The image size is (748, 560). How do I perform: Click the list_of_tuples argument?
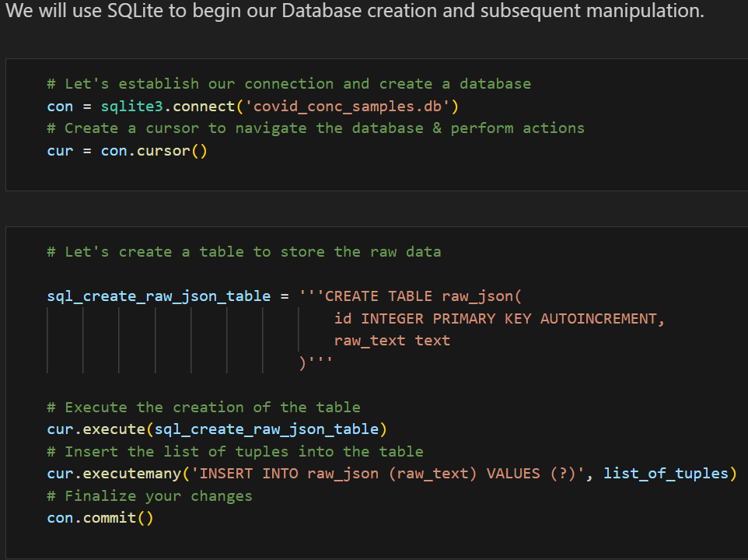[x=666, y=473]
